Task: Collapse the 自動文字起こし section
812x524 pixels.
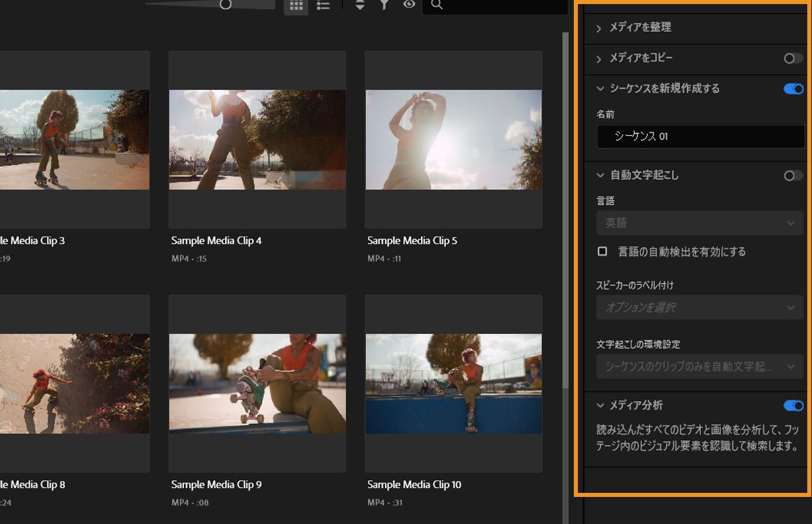Action: [599, 175]
